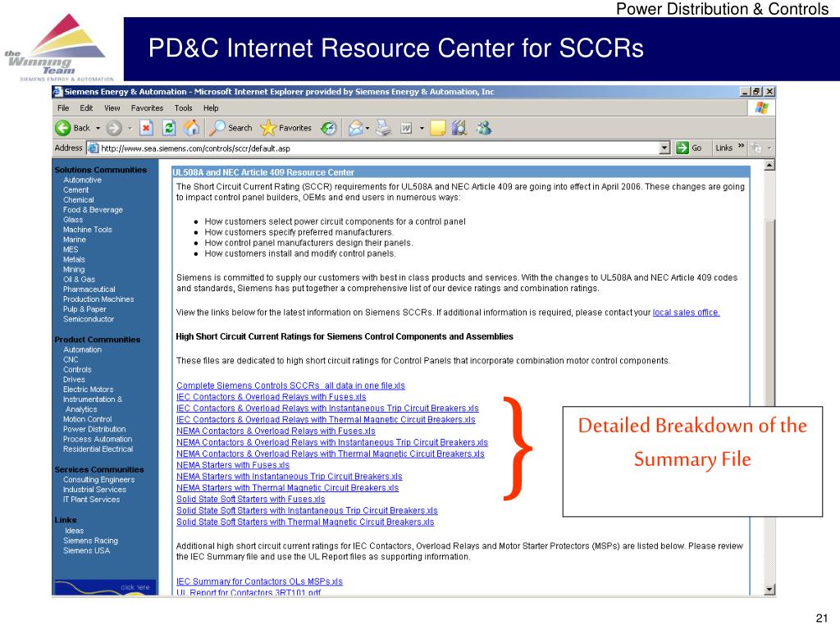Click the scrollbar down arrow
Image resolution: width=840 pixels, height=630 pixels.
coord(769,589)
